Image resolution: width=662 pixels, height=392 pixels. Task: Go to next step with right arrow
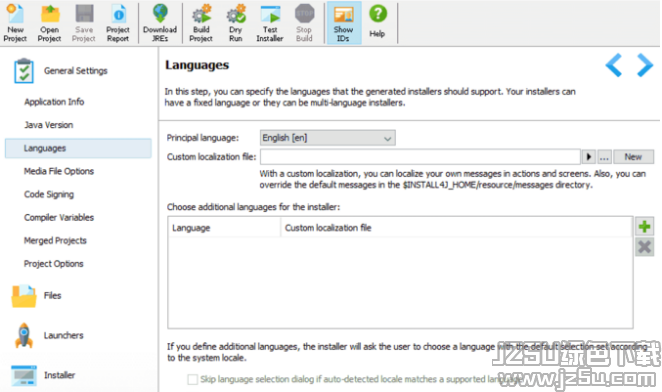click(x=645, y=65)
